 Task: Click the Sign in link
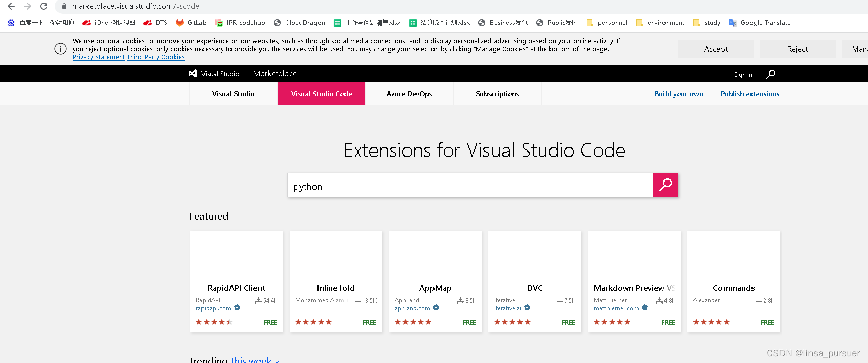tap(743, 75)
